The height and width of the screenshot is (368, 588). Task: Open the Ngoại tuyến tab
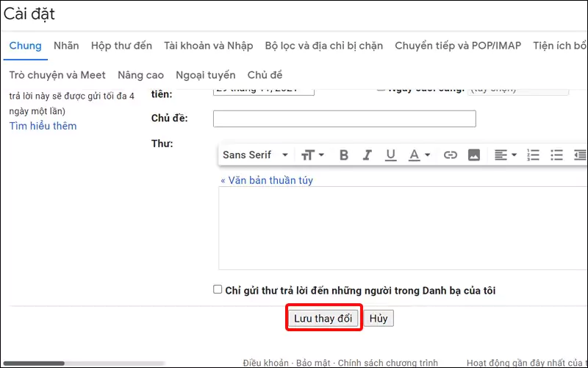(206, 75)
